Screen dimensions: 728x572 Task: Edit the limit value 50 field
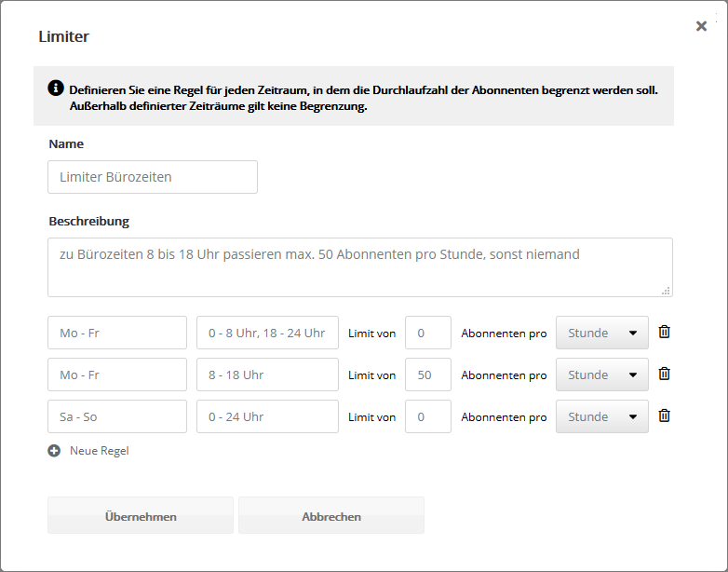pyautogui.click(x=427, y=375)
